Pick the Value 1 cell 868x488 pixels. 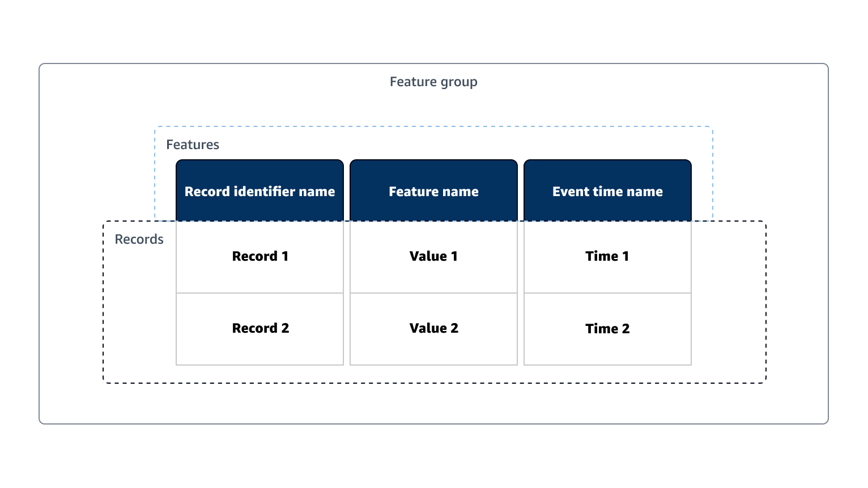click(x=433, y=256)
